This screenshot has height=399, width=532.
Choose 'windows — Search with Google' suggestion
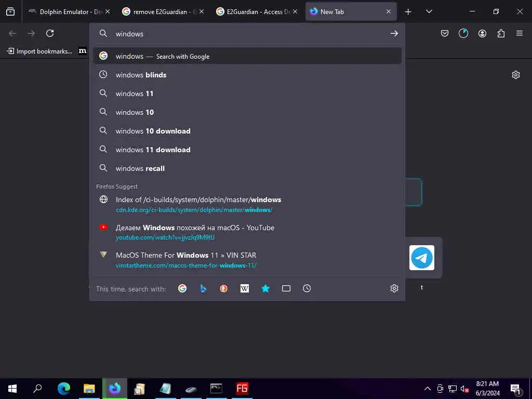[x=247, y=56]
